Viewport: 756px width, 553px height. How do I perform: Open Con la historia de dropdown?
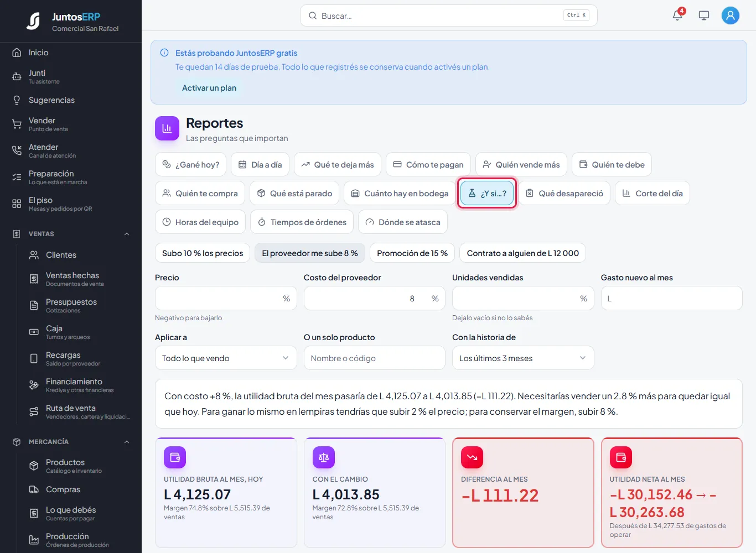tap(523, 358)
